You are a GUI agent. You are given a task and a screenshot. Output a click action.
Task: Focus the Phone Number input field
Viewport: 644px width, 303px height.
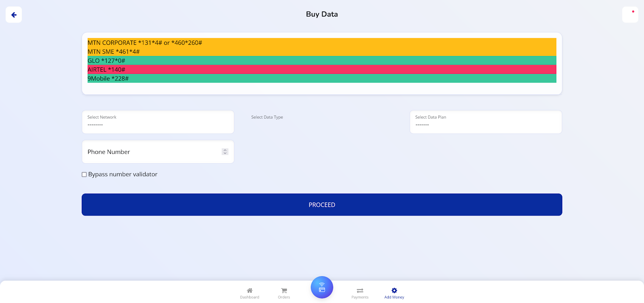coord(158,152)
